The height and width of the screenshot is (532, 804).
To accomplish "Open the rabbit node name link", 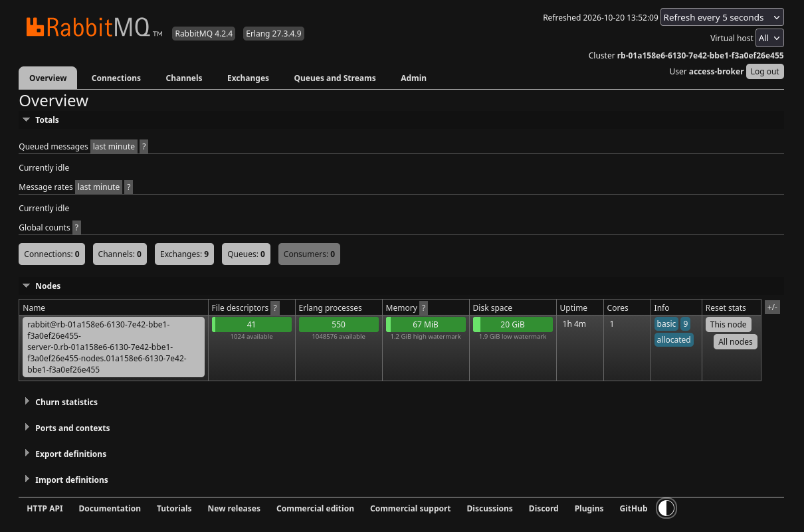I will pos(114,347).
